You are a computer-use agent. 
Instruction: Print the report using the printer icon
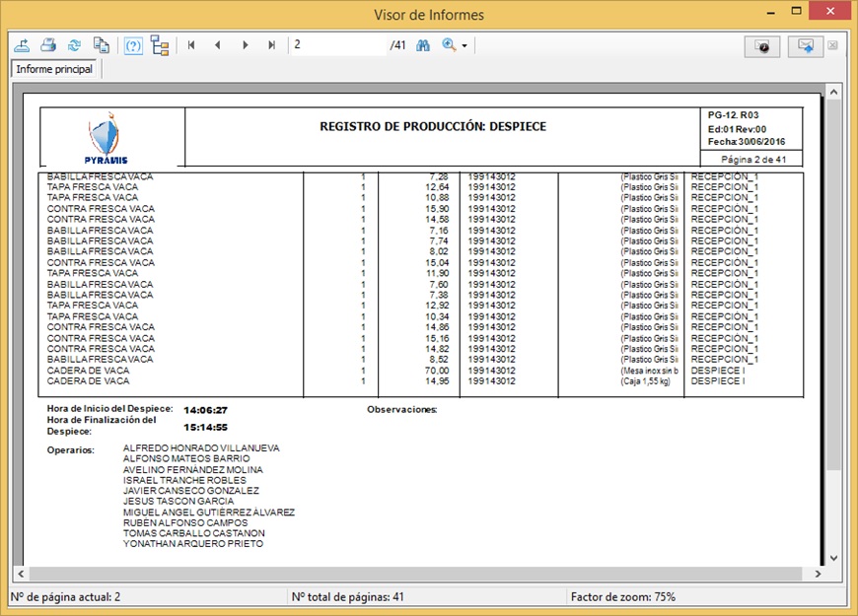coord(47,45)
